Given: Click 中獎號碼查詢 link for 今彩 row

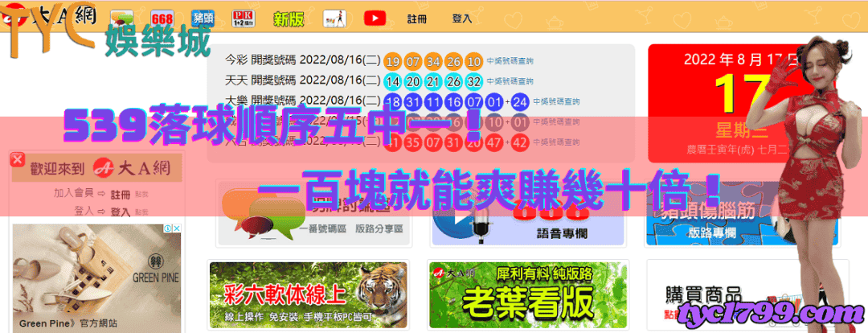Looking at the screenshot, I should tap(510, 61).
